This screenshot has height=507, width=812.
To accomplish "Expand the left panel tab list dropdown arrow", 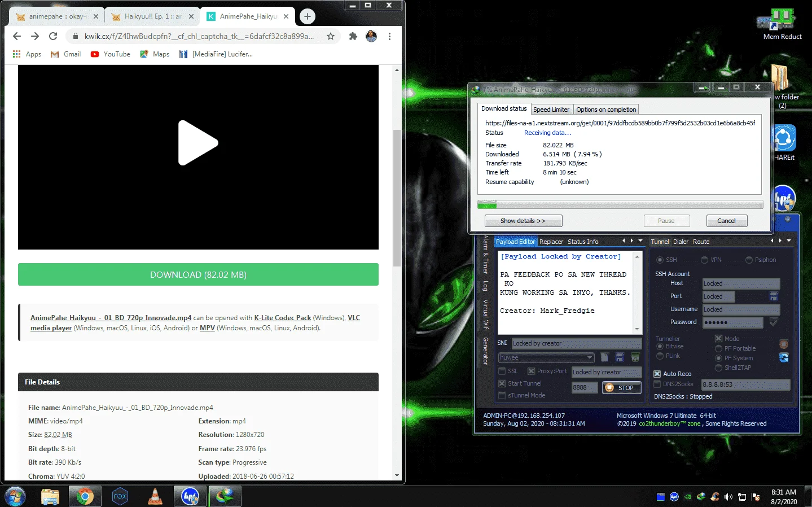I will pyautogui.click(x=640, y=241).
